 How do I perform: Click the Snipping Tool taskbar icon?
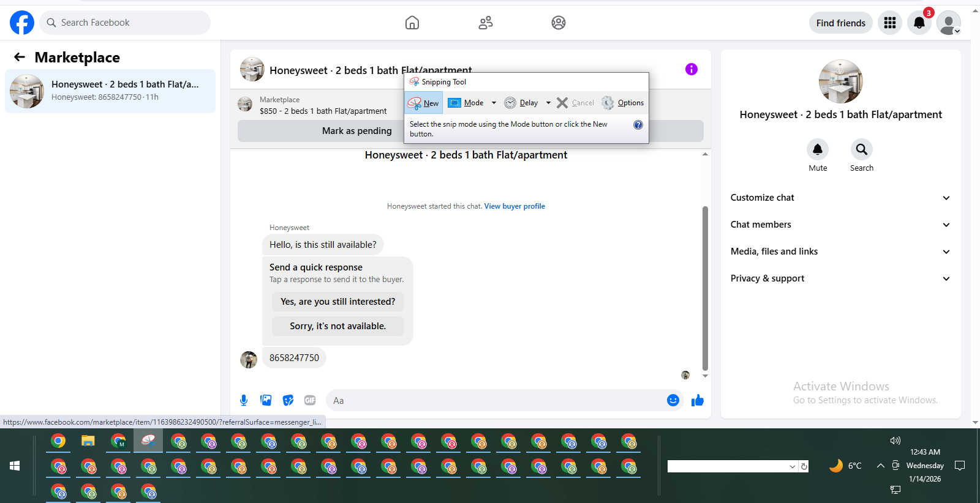[148, 441]
